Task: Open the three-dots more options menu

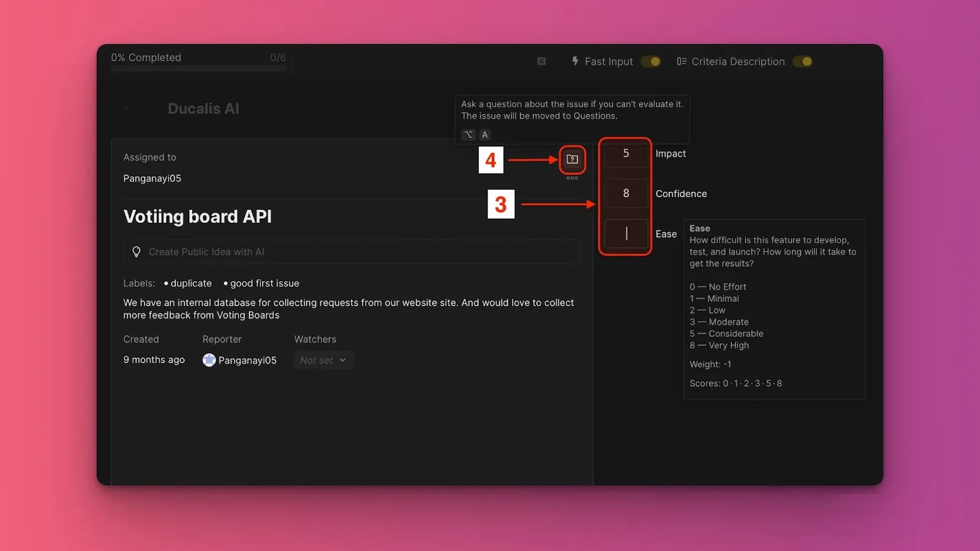Action: [572, 178]
